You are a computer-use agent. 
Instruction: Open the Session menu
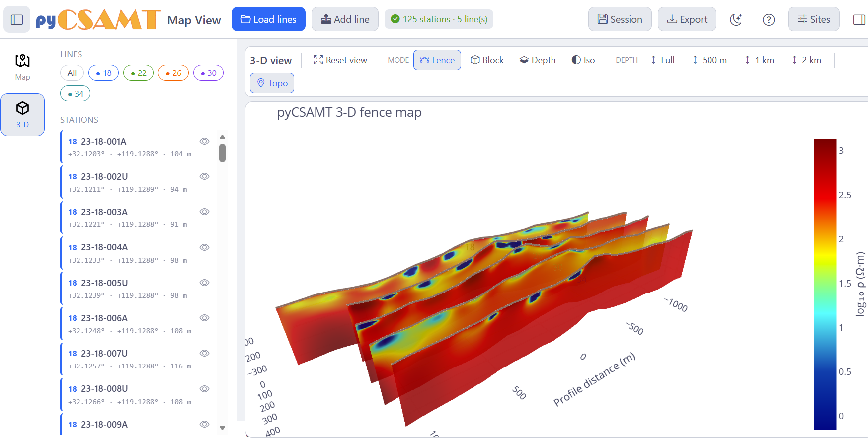coord(620,19)
